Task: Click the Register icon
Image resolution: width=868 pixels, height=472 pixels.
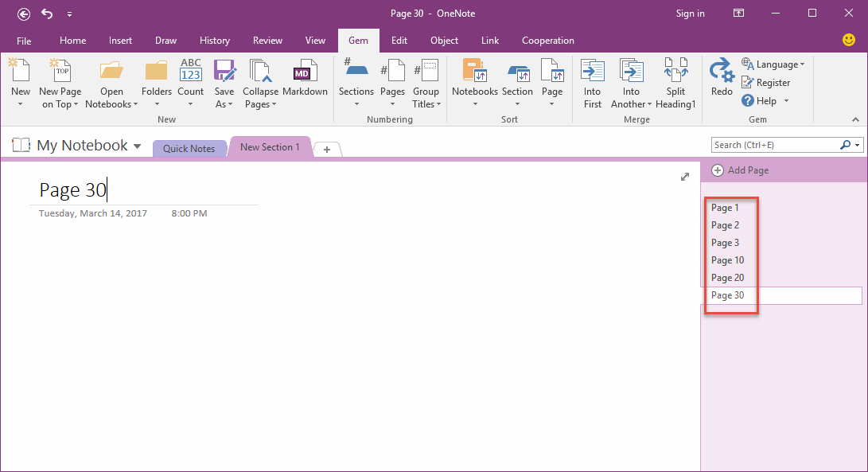Action: pos(747,83)
